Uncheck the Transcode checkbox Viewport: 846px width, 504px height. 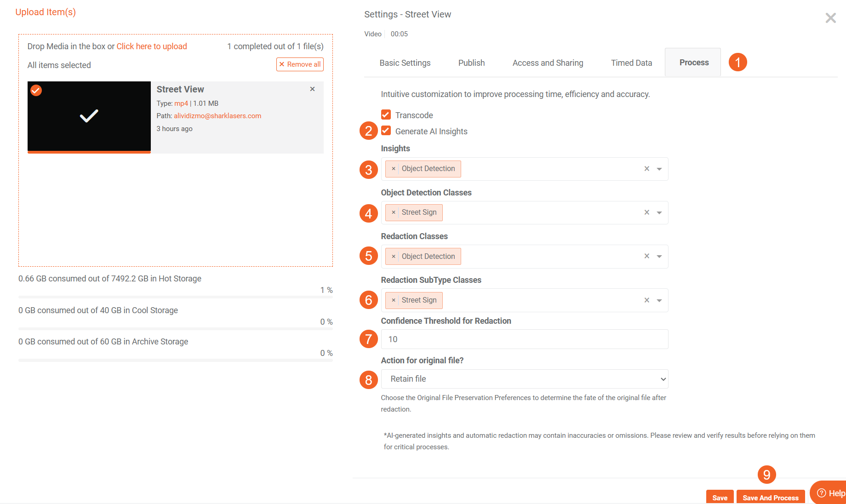pos(386,115)
